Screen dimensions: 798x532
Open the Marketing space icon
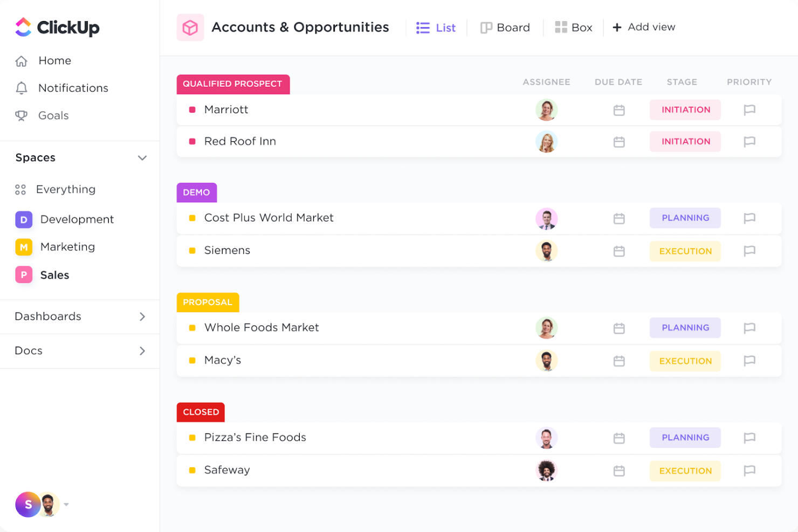point(24,247)
